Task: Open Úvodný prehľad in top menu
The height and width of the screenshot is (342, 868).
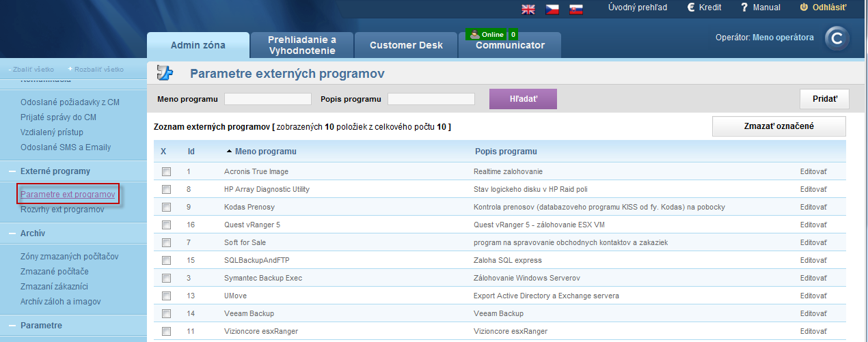Action: point(638,8)
